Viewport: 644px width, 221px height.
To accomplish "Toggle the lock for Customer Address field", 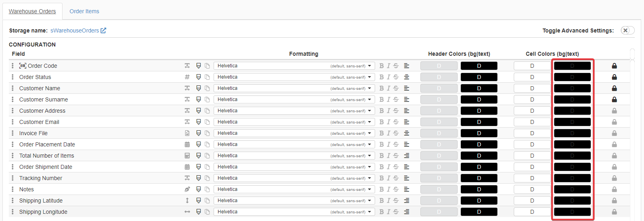I will [x=614, y=111].
